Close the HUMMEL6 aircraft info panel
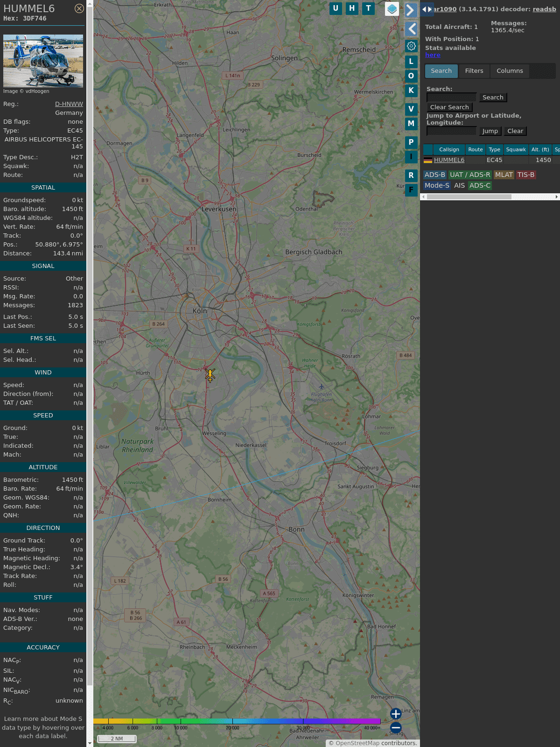 [79, 8]
